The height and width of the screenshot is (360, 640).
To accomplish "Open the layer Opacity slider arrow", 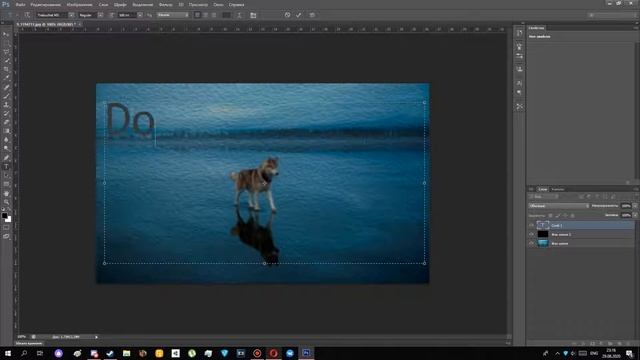I will [635, 206].
